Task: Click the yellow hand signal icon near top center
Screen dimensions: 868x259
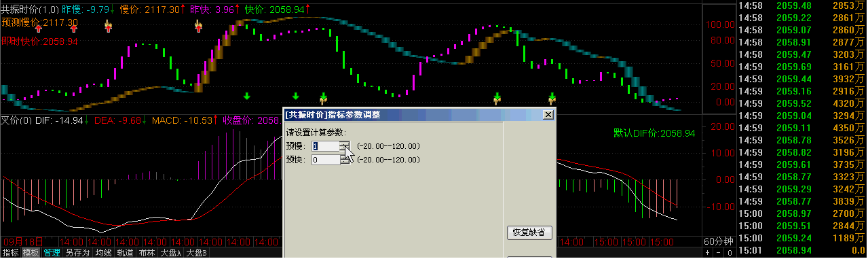Action: click(199, 27)
